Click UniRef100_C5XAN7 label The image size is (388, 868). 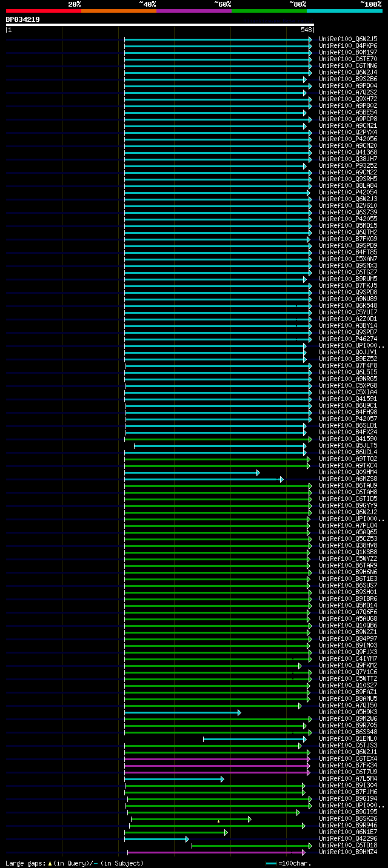pos(348,259)
